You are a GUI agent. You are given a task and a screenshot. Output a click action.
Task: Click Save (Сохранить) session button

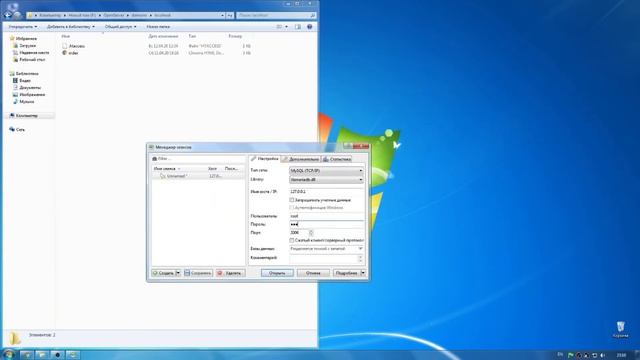coord(198,273)
